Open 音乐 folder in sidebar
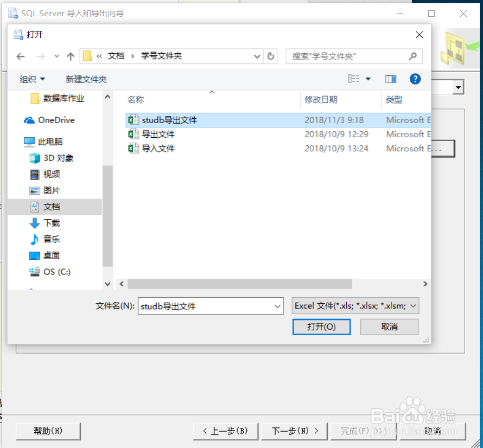The height and width of the screenshot is (448, 483). (52, 239)
